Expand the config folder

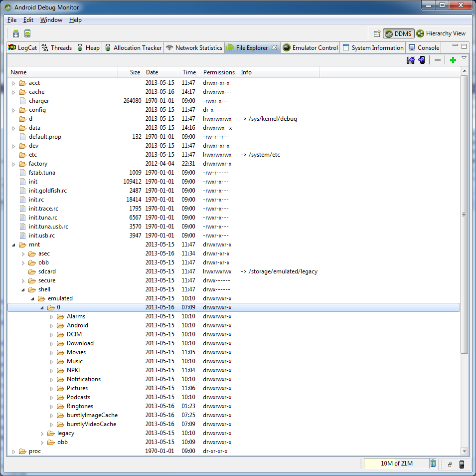coord(13,110)
